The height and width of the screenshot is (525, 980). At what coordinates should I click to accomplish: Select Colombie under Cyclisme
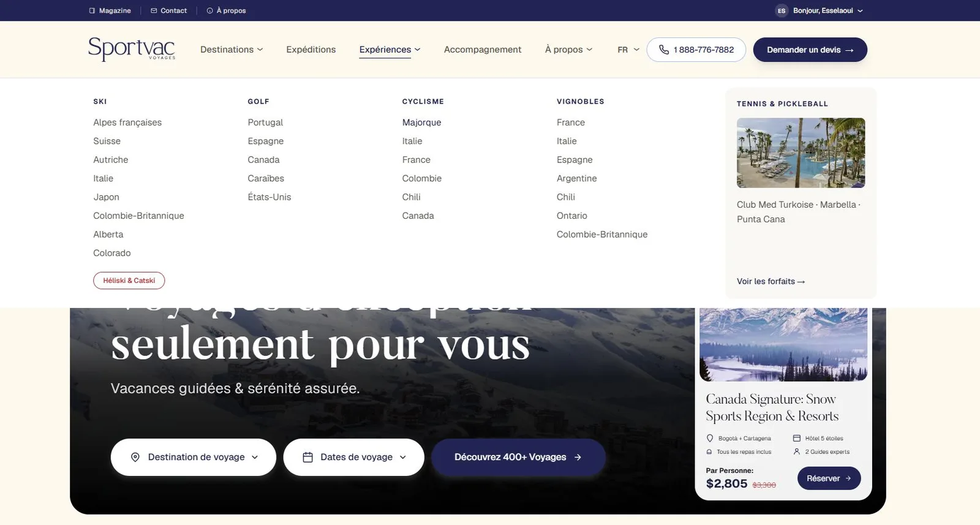pyautogui.click(x=422, y=178)
